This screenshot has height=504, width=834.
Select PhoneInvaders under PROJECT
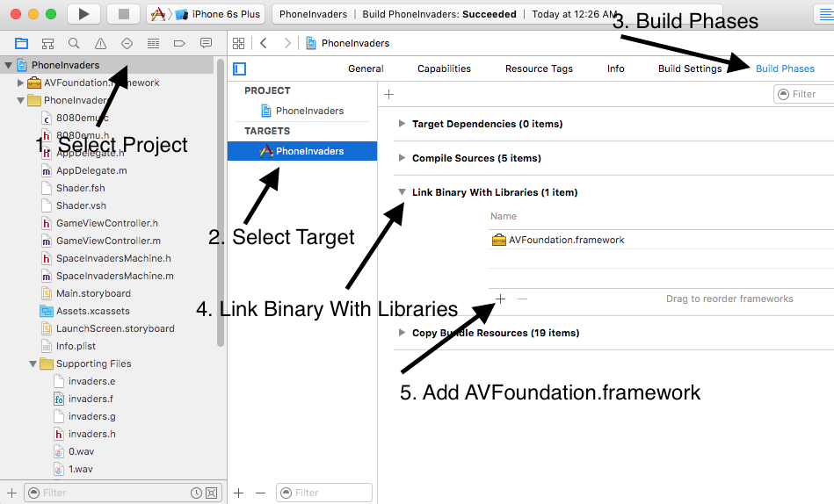[302, 111]
